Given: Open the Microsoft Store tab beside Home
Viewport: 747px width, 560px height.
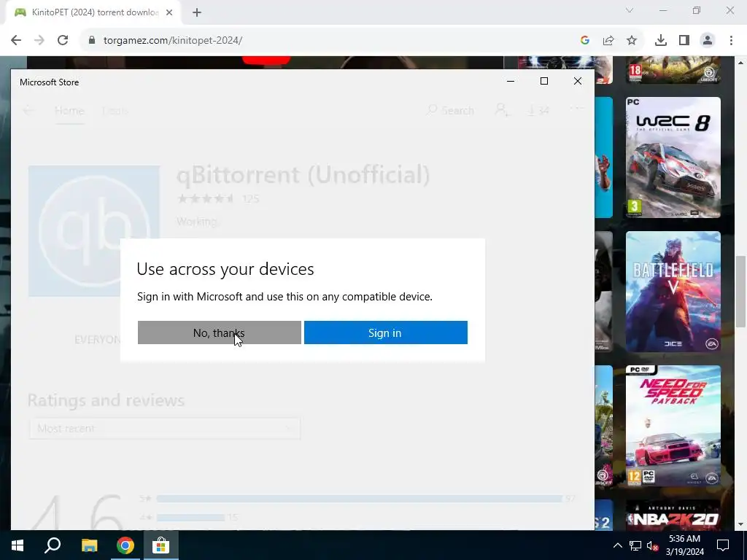Looking at the screenshot, I should [x=115, y=111].
